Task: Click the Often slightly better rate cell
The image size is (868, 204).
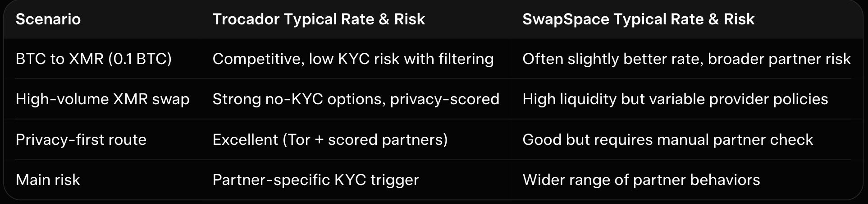Action: point(686,59)
